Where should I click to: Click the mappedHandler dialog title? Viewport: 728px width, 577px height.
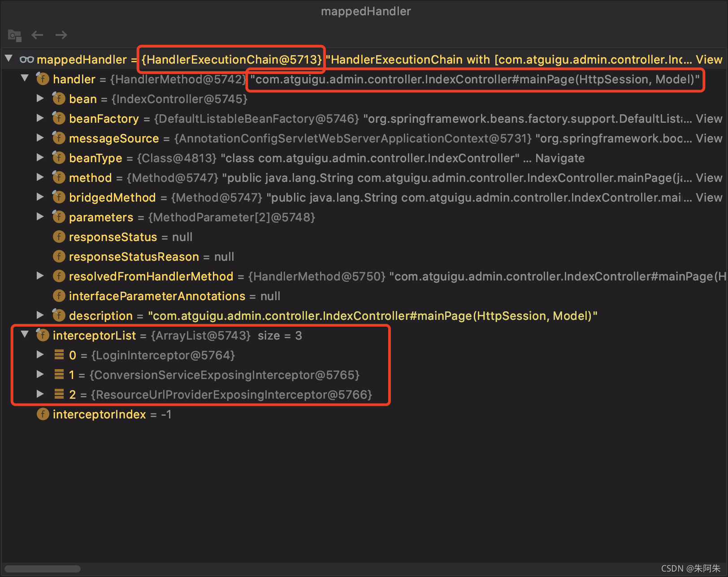(x=366, y=11)
